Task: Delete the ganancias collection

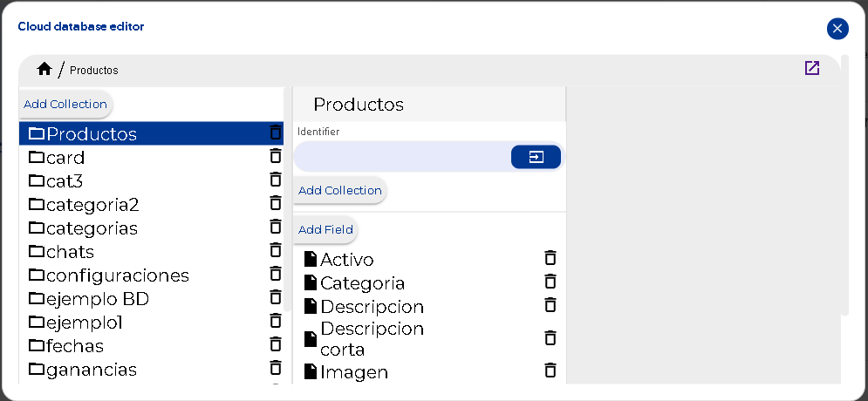Action: 275,368
